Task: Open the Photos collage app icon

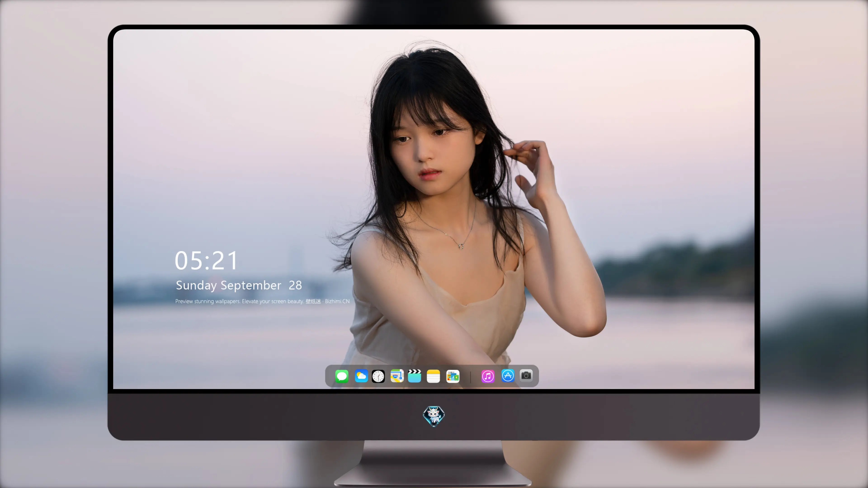Action: click(x=453, y=376)
